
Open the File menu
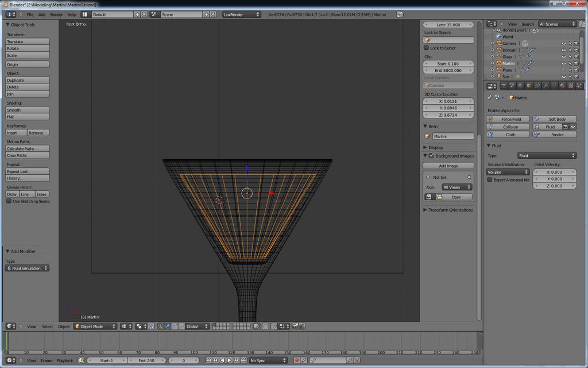click(x=30, y=14)
